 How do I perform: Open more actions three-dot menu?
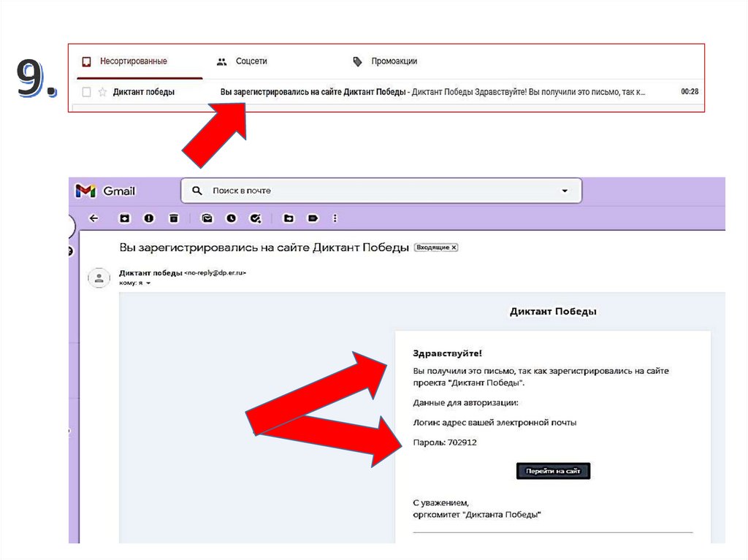(335, 218)
